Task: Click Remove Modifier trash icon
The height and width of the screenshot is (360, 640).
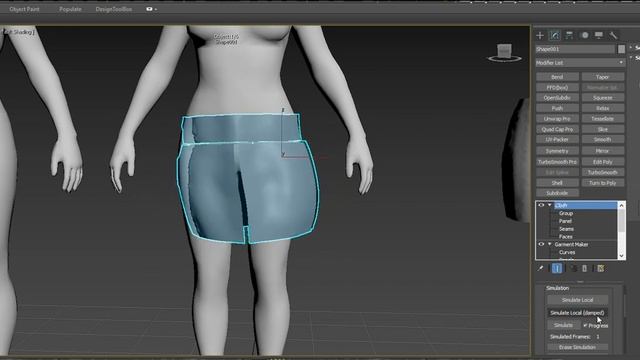Action: (x=584, y=268)
